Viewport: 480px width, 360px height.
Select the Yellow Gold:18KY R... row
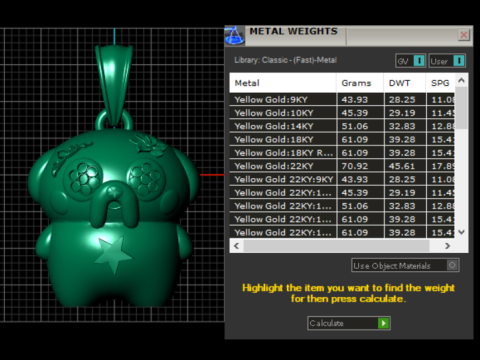342,153
